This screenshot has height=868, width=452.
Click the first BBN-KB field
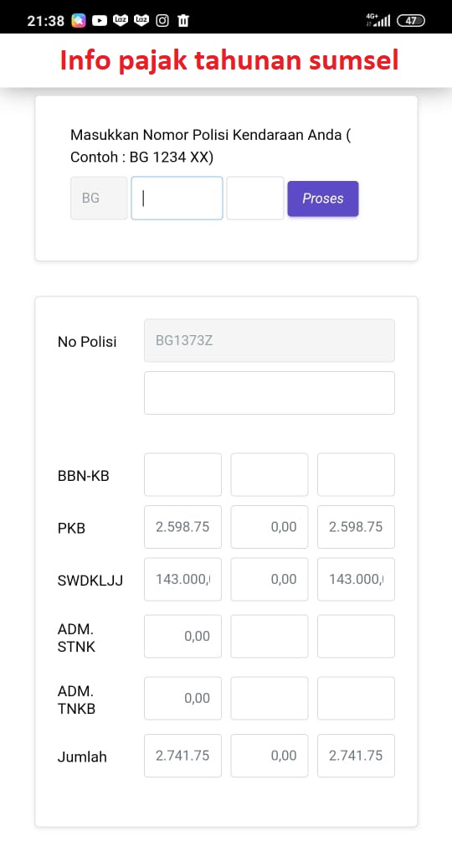182,474
